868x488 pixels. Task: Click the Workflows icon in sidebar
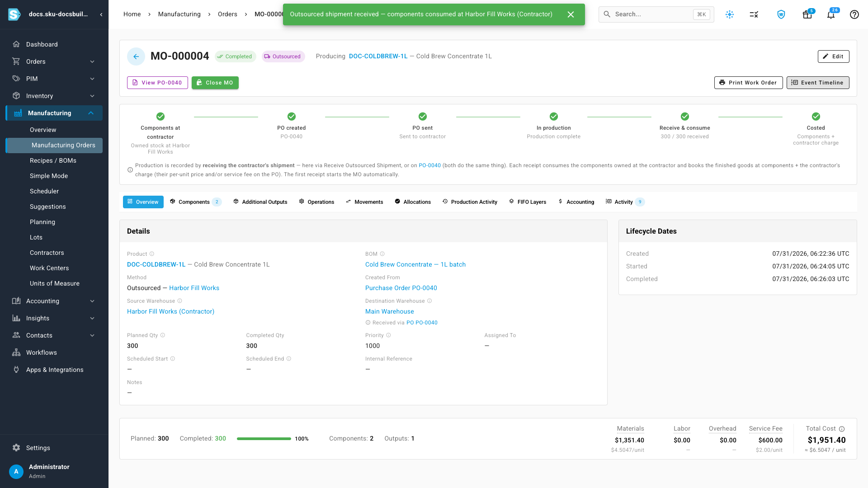[16, 352]
